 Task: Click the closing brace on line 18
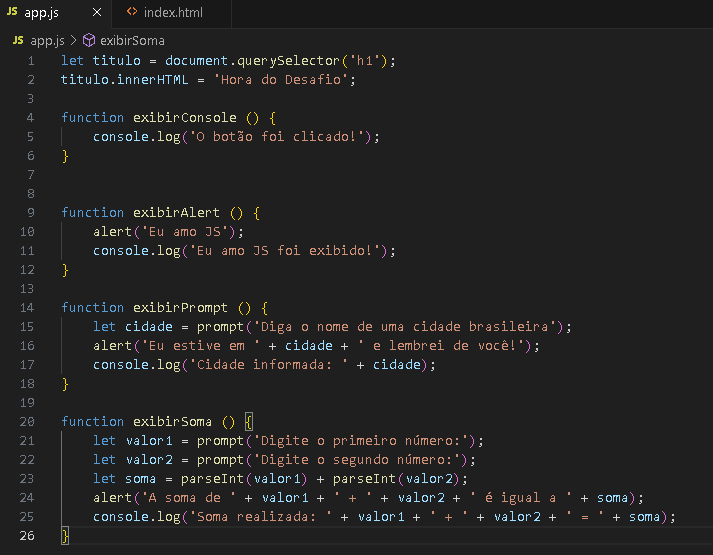pyautogui.click(x=65, y=384)
